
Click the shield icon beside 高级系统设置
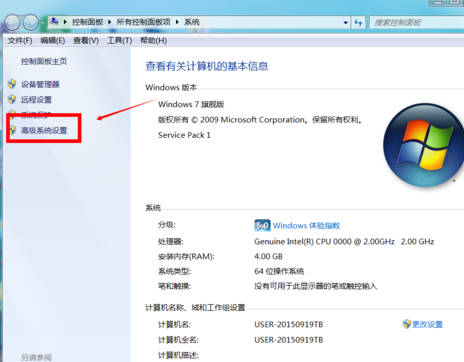point(13,130)
